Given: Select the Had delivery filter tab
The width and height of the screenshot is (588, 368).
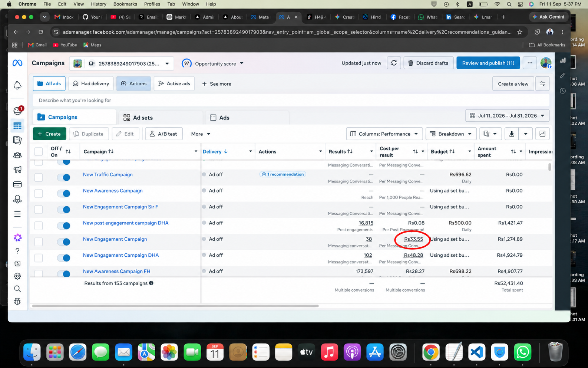Looking at the screenshot, I should 91,84.
